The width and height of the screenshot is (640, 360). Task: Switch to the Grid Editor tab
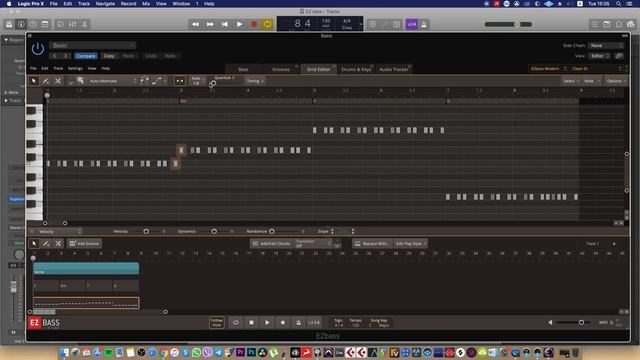tap(318, 69)
